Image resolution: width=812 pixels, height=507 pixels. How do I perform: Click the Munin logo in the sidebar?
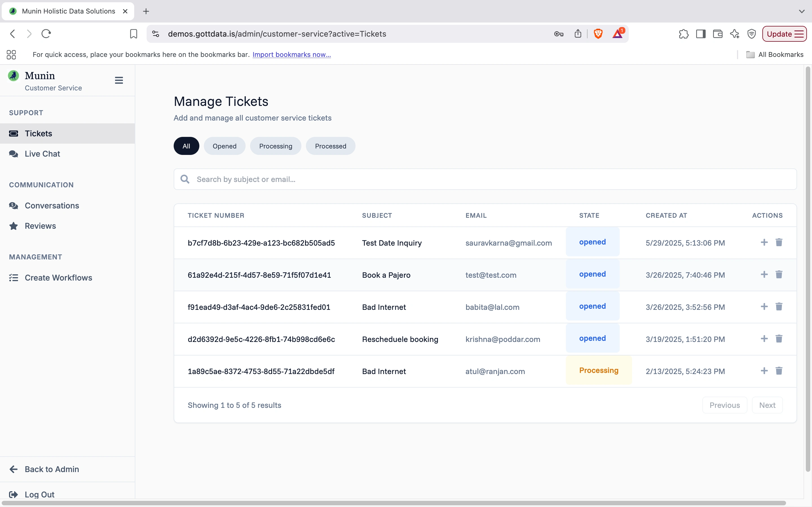(14, 75)
